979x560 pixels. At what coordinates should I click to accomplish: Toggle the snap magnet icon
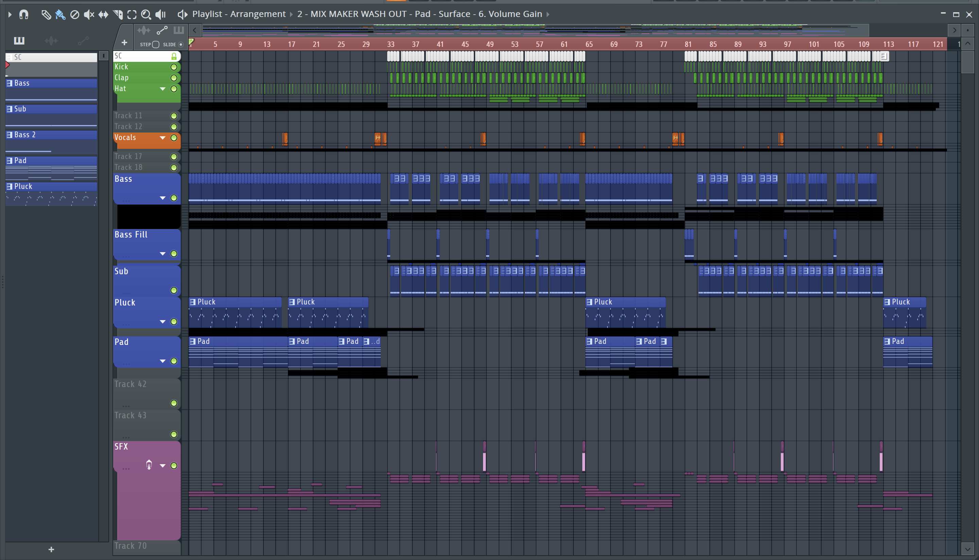[x=24, y=15]
